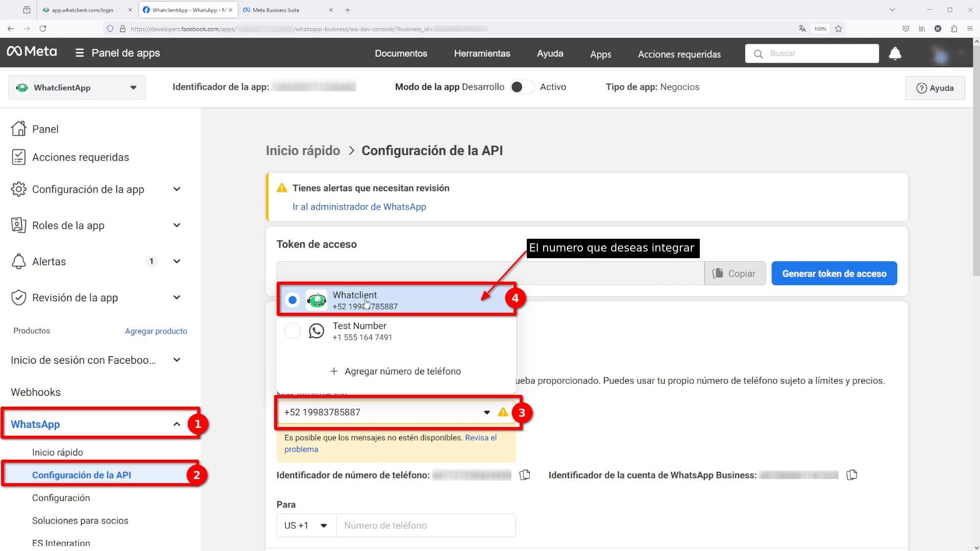Open Herramientas in top navigation
This screenshot has height=551, width=980.
(x=482, y=54)
